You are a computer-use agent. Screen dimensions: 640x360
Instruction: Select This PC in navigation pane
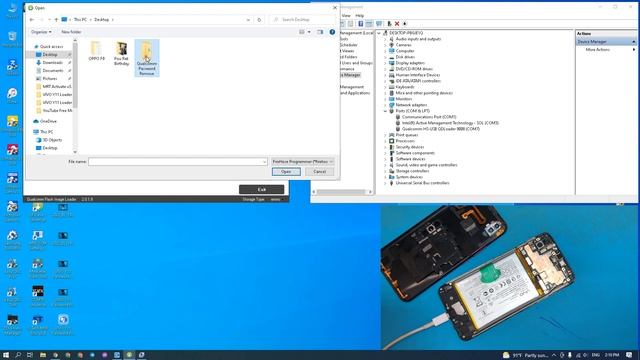(x=46, y=132)
